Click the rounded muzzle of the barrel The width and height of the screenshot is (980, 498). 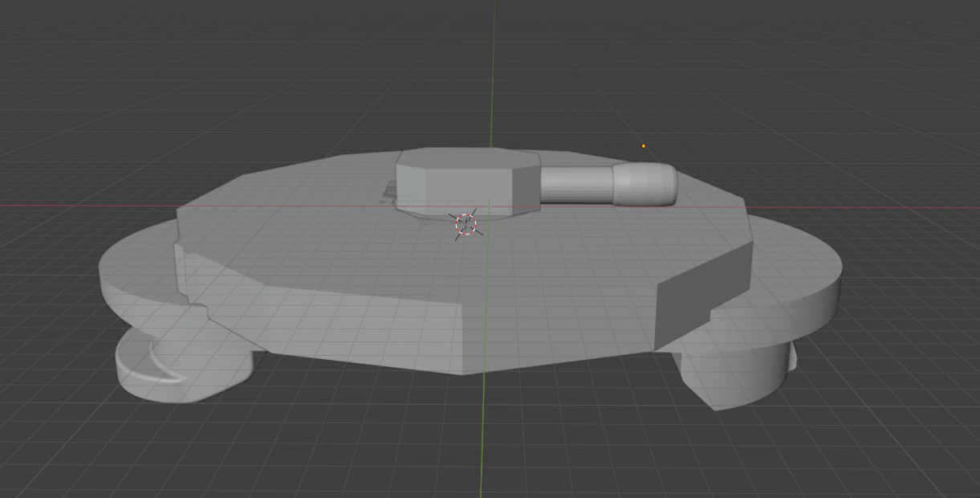[x=645, y=184]
